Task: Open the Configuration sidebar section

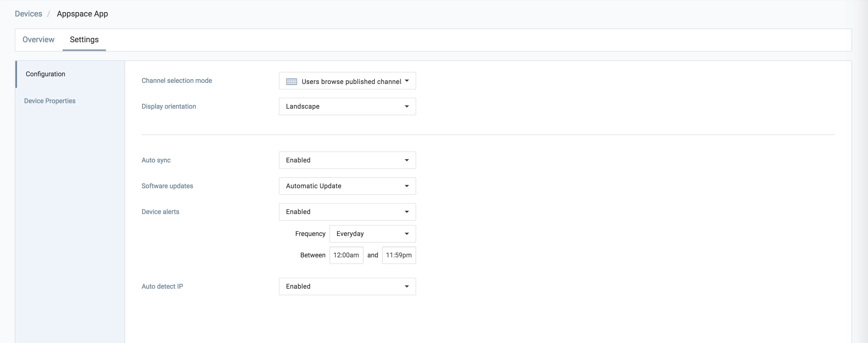Action: 46,74
